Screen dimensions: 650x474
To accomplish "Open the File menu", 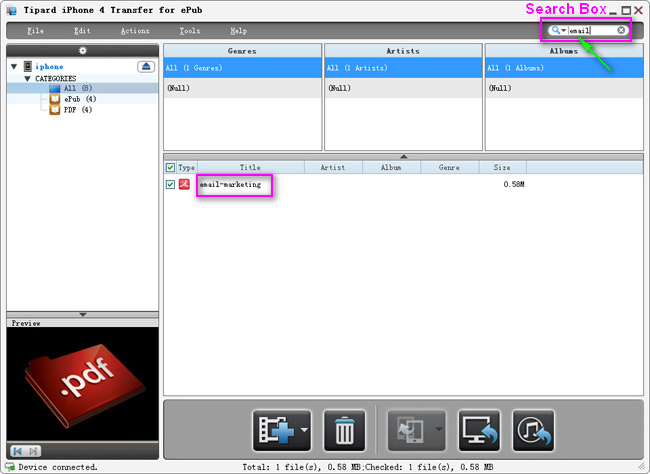I will pyautogui.click(x=35, y=31).
